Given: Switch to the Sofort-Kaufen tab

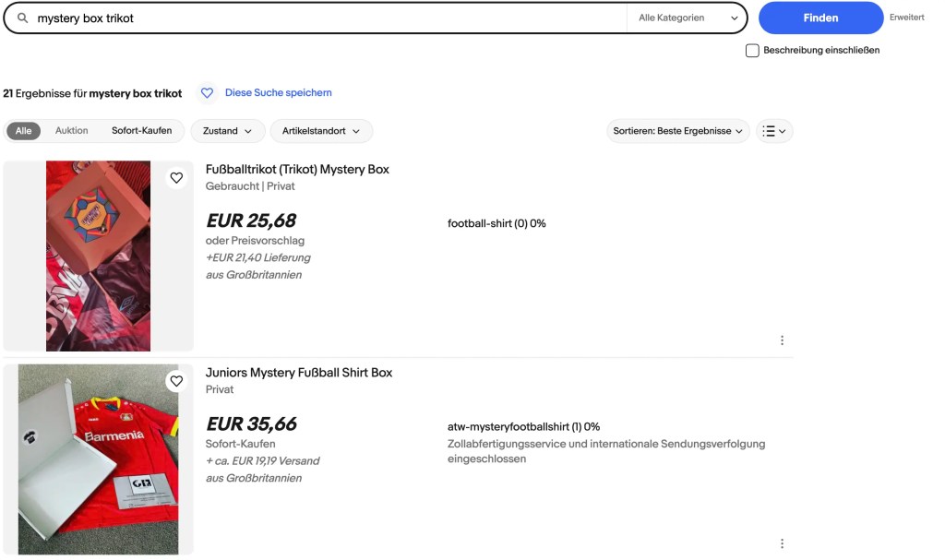Looking at the screenshot, I should pyautogui.click(x=141, y=131).
